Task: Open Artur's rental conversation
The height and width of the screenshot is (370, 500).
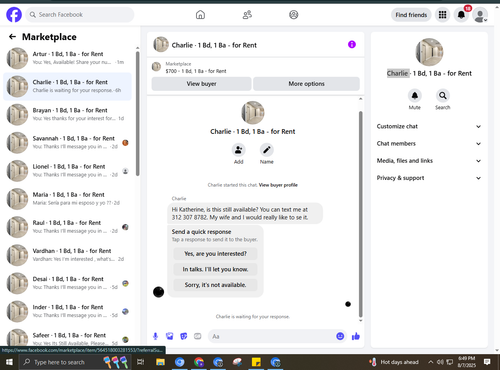Action: pyautogui.click(x=67, y=58)
